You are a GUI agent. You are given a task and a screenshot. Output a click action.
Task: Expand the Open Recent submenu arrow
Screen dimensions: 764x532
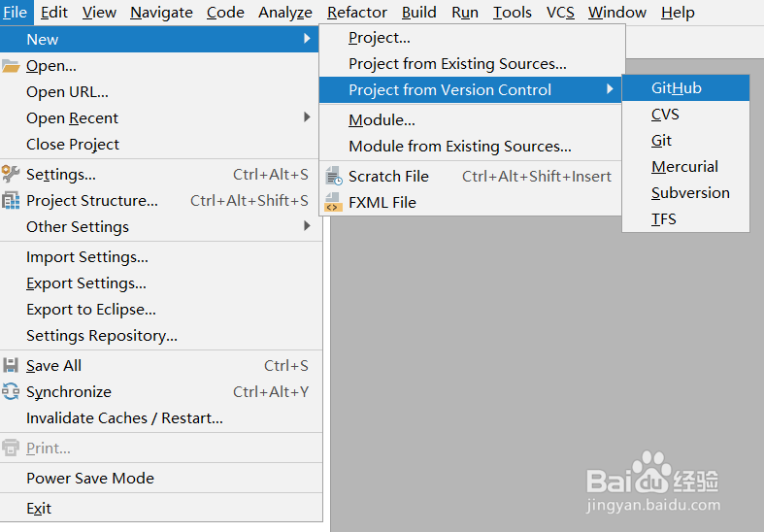(x=307, y=117)
